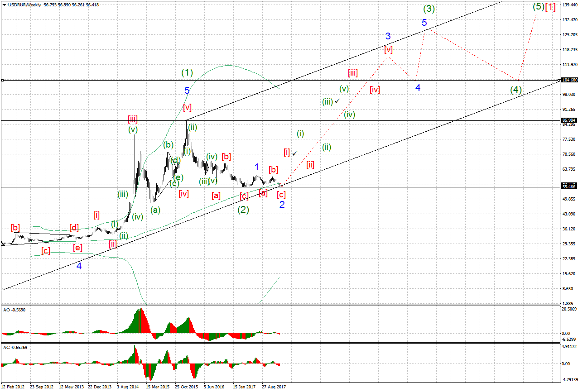The image size is (578, 392).
Task: Click the '12 May 2013' date label
Action: click(71, 387)
